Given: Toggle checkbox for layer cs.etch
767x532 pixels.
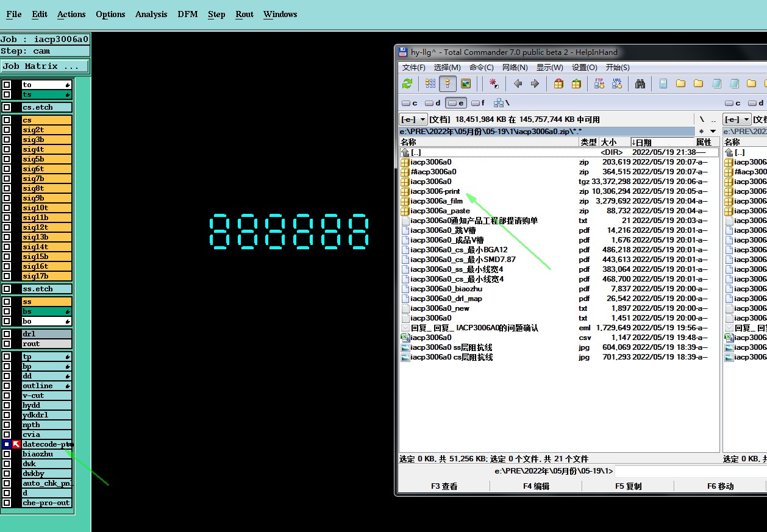Looking at the screenshot, I should pyautogui.click(x=7, y=107).
